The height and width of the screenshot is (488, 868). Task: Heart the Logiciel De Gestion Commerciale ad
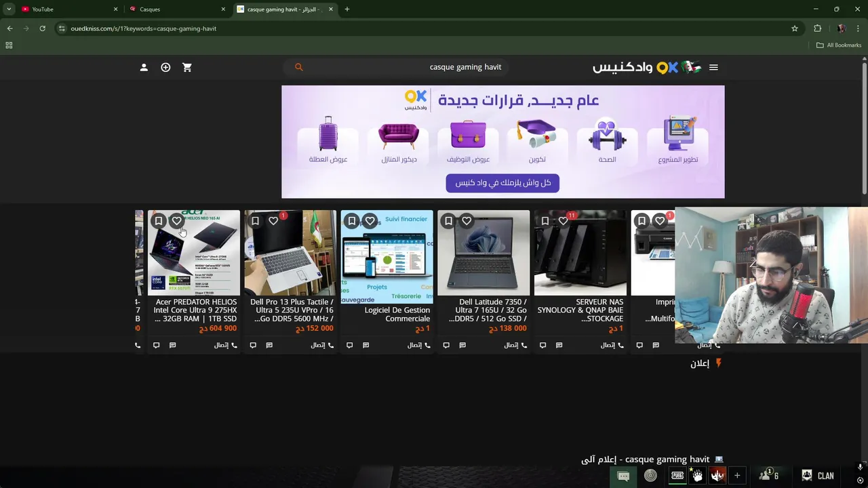click(x=370, y=221)
